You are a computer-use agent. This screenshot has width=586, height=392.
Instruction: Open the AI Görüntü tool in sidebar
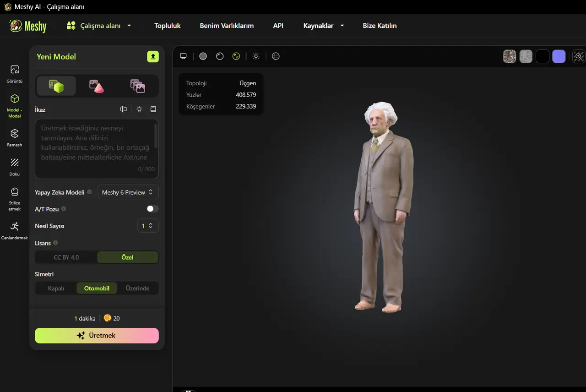pyautogui.click(x=14, y=73)
